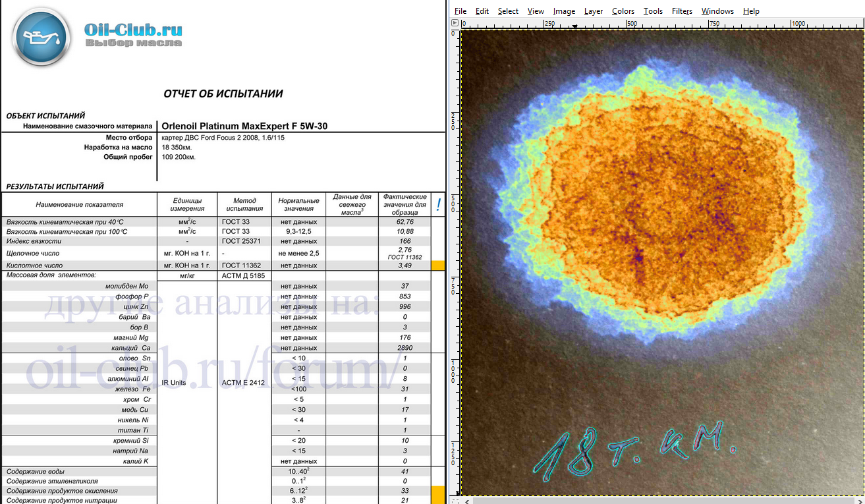The width and height of the screenshot is (865, 504).
Task: Click the magnesium value "176"
Action: 405,337
